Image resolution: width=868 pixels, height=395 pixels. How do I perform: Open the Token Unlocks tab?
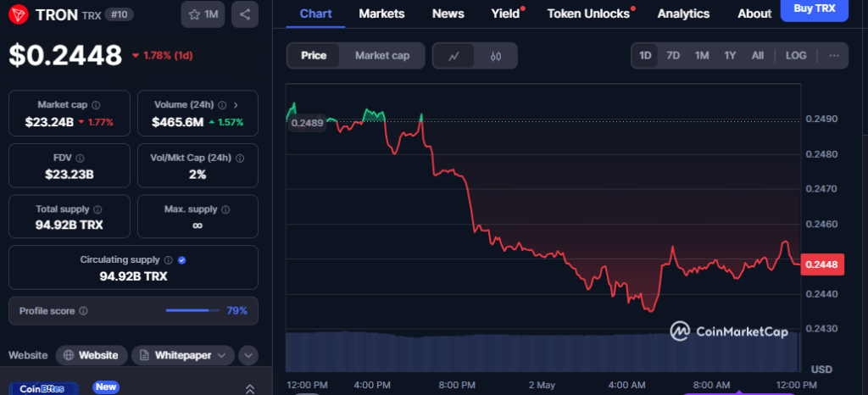point(588,14)
